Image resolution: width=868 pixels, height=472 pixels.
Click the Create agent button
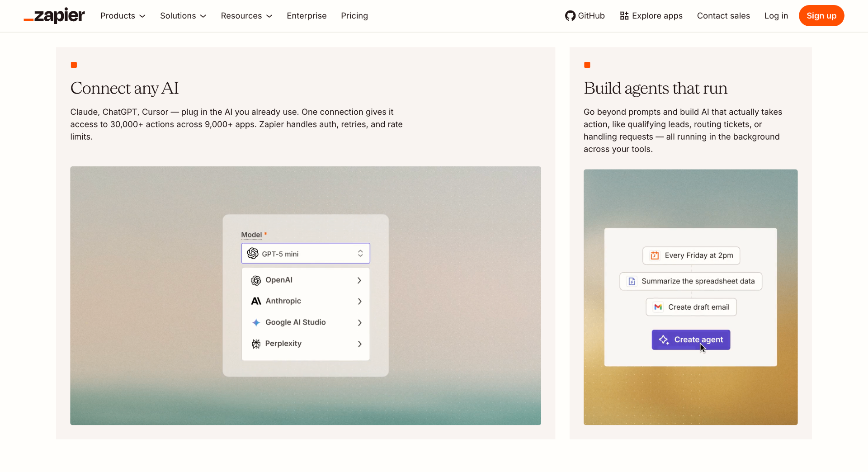coord(691,340)
